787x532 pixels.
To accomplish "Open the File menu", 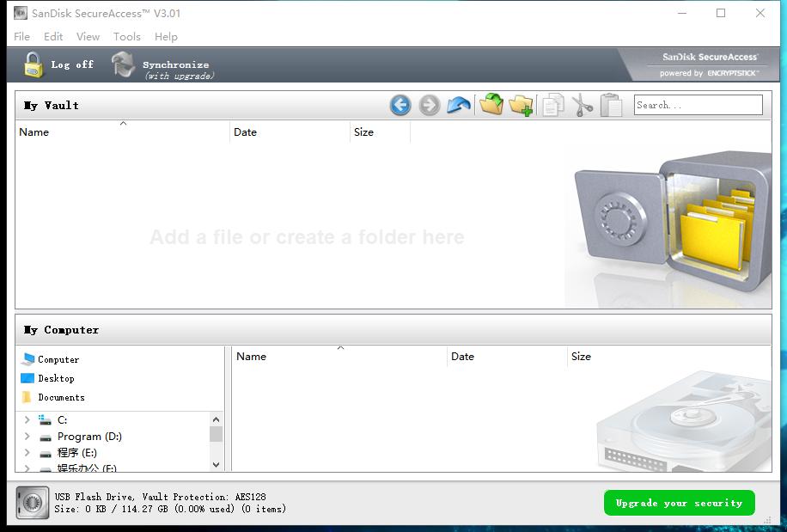I will (x=21, y=36).
